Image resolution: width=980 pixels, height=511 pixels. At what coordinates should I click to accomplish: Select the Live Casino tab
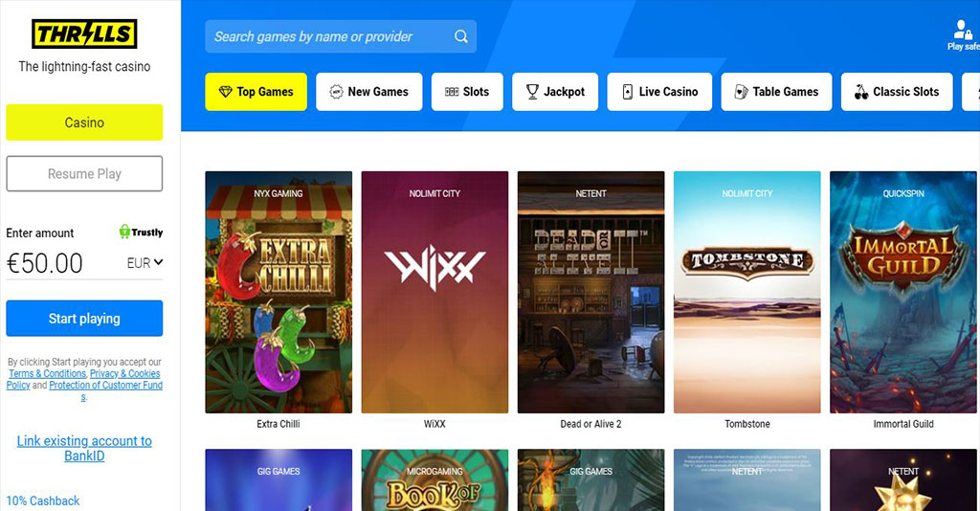point(659,92)
